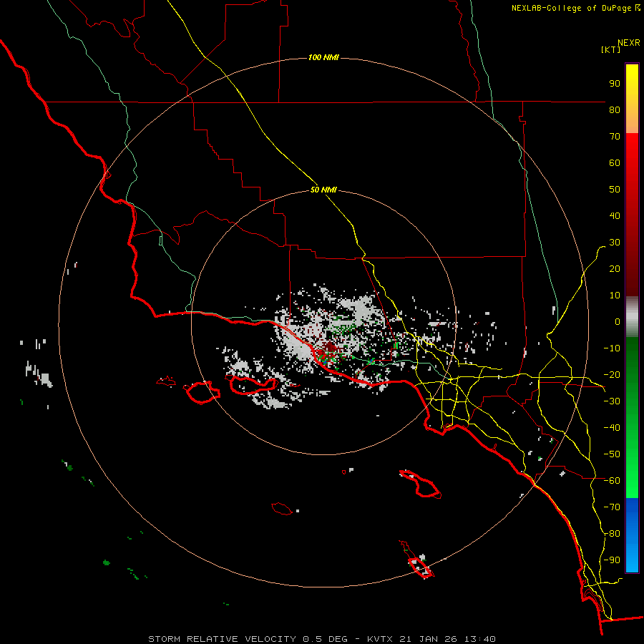Click the gray zero-velocity segment of color bar
Screen dimensions: 644x644
[632, 317]
